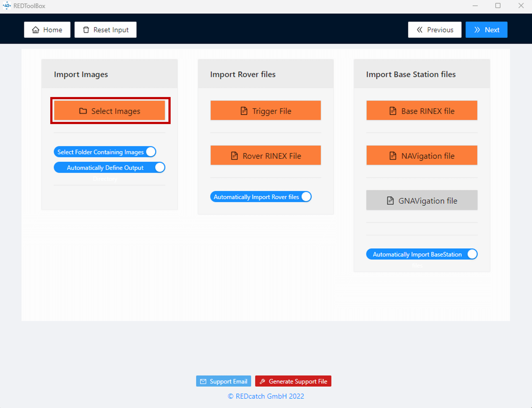Click the trash icon on Reset Input
The width and height of the screenshot is (532, 408).
pyautogui.click(x=86, y=30)
